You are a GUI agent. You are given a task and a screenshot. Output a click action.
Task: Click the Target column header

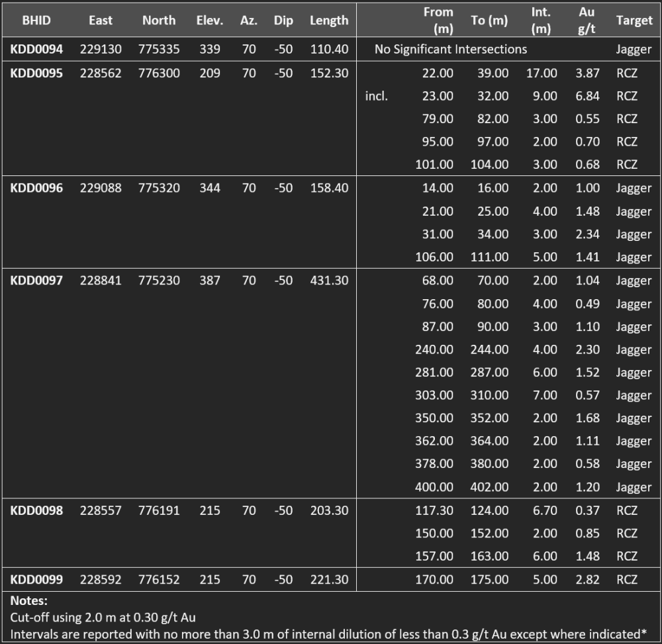click(x=634, y=21)
